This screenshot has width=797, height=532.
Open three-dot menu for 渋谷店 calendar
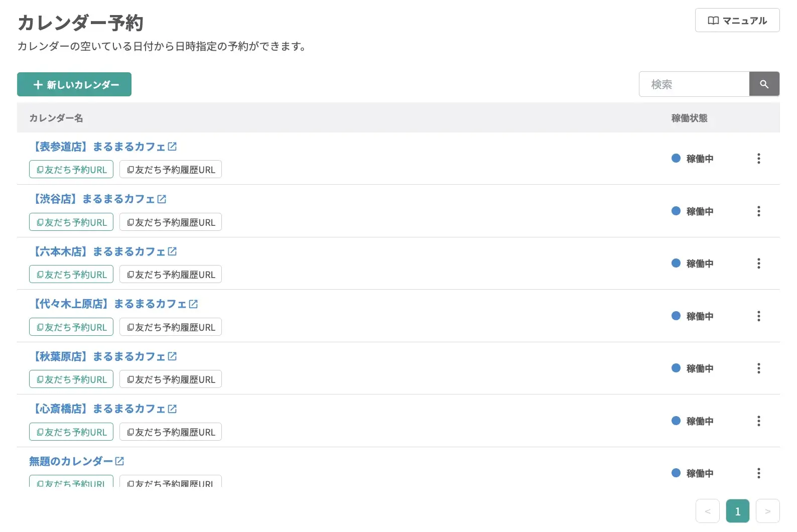pyautogui.click(x=758, y=211)
